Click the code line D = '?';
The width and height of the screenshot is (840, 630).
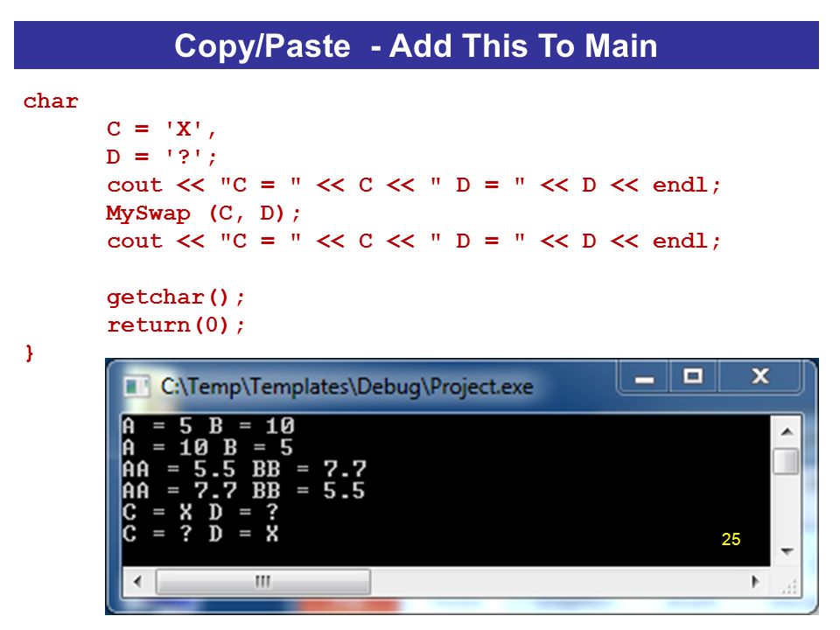[161, 157]
